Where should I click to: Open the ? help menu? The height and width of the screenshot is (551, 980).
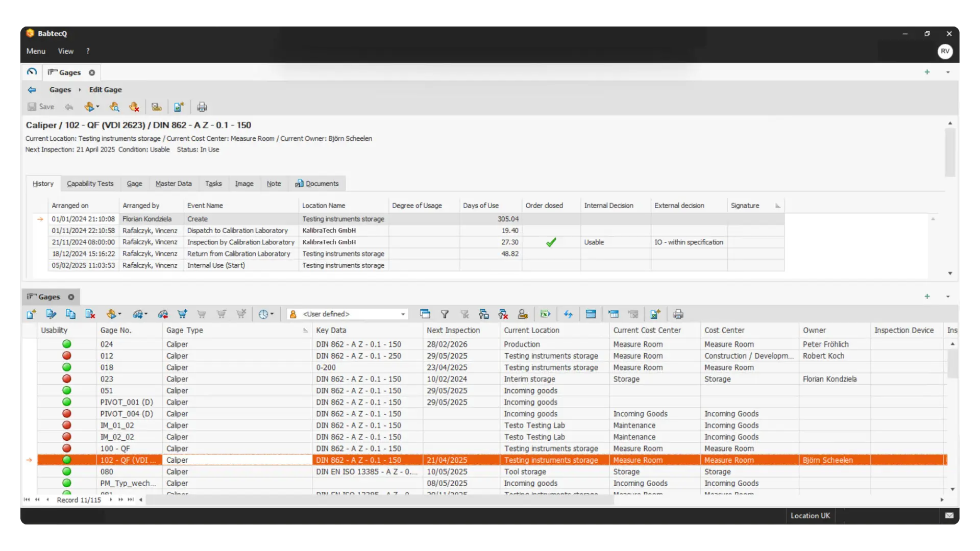click(x=88, y=51)
